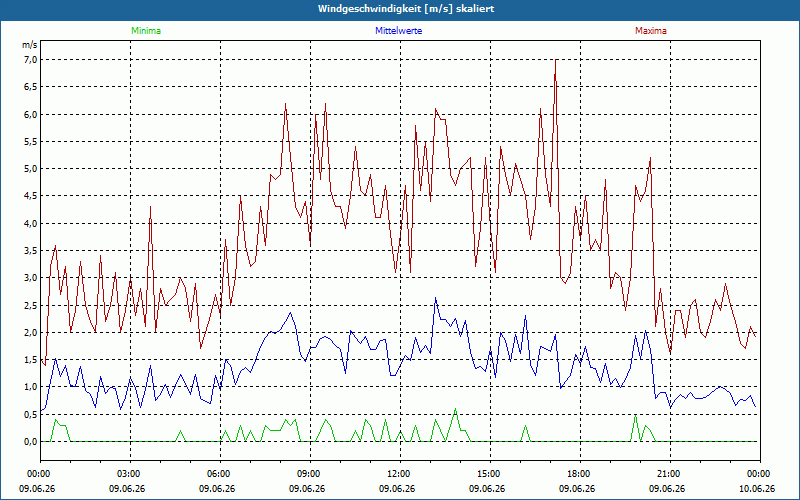Click the 6,0 y-axis value

point(31,114)
